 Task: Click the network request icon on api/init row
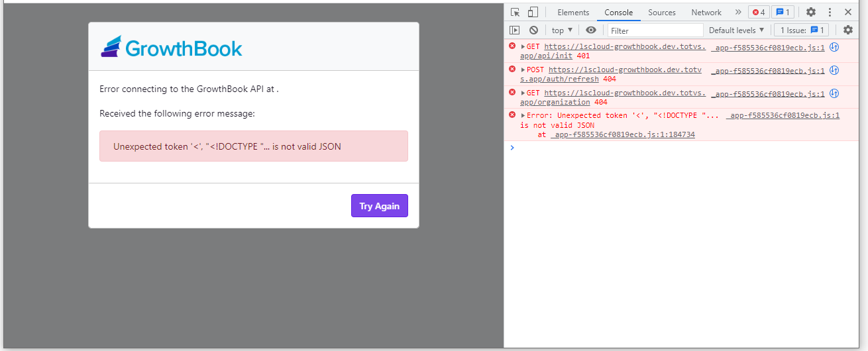coord(834,47)
